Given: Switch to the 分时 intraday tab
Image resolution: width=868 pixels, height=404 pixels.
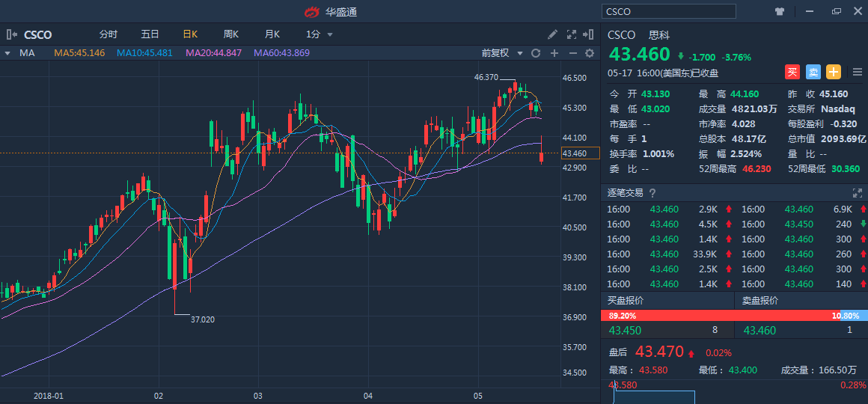Looking at the screenshot, I should (109, 34).
